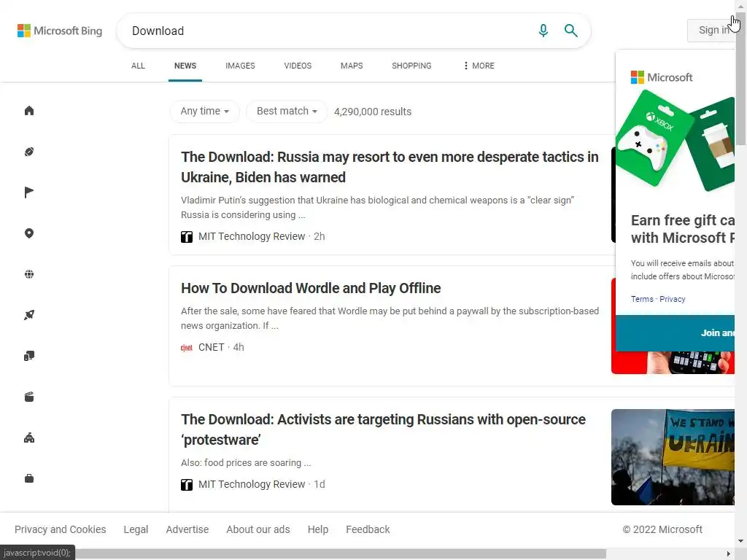Viewport: 747px width, 560px height.
Task: Open How To Download Wordle article
Action: (x=311, y=288)
